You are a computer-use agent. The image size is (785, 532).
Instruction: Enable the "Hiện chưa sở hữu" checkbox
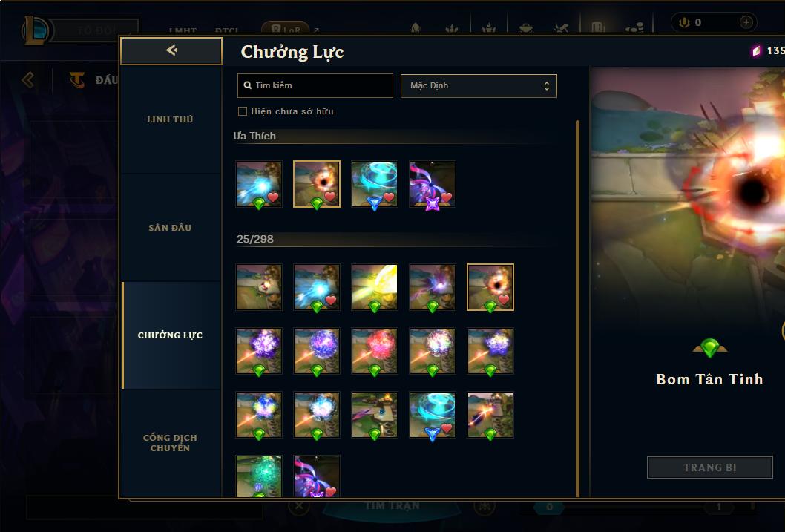(243, 111)
